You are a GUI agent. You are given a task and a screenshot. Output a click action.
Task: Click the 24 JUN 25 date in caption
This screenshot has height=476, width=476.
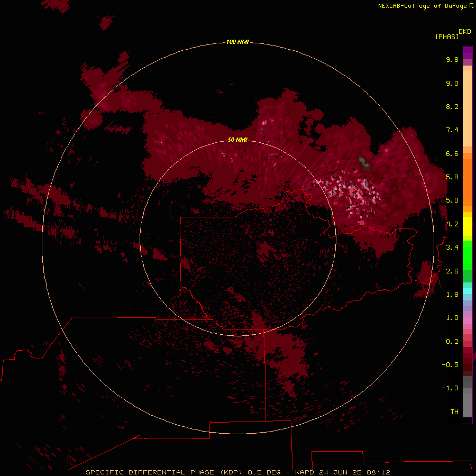pyautogui.click(x=341, y=472)
